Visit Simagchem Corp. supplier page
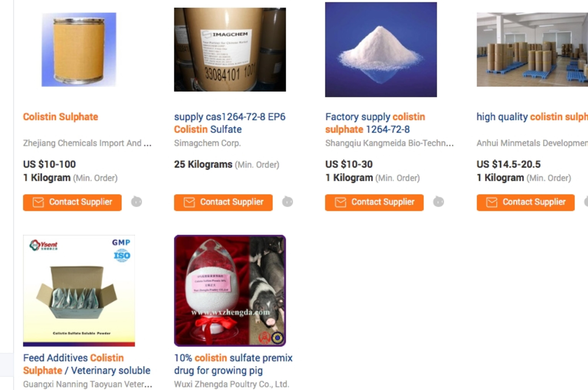The width and height of the screenshot is (588, 390). click(x=207, y=143)
